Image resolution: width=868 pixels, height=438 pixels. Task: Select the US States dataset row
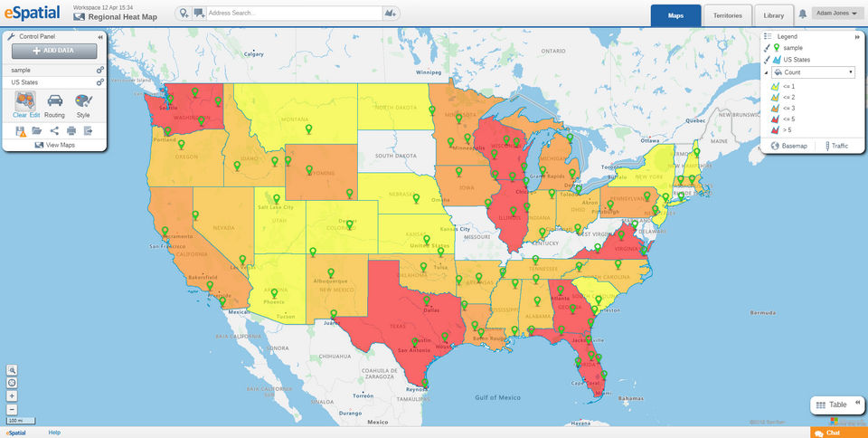[x=54, y=82]
